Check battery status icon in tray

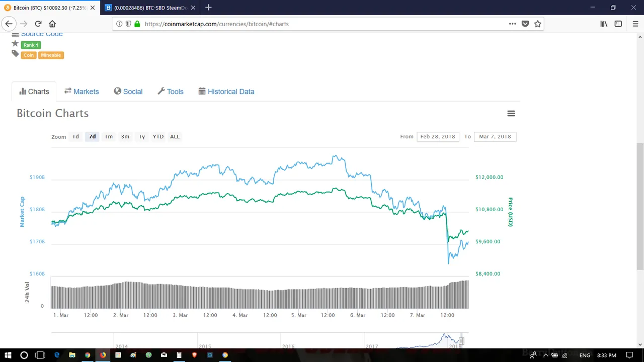point(555,355)
